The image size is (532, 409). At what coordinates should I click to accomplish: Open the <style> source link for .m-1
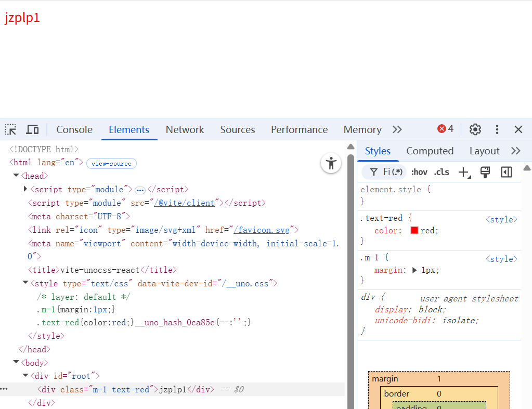coord(501,259)
